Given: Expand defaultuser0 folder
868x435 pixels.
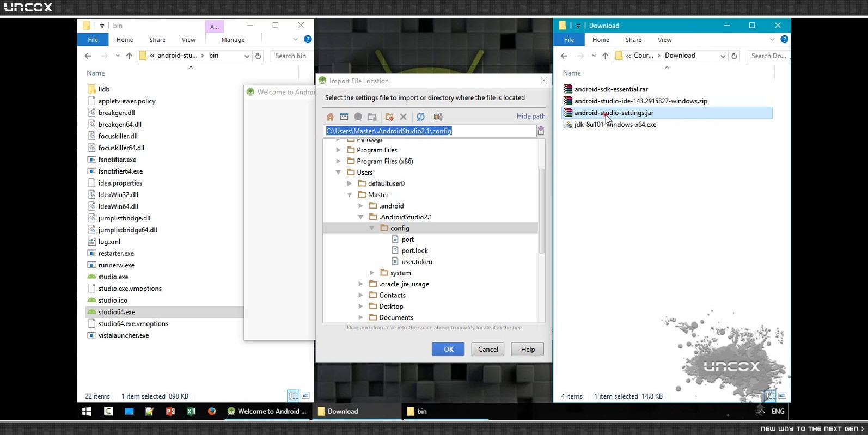Looking at the screenshot, I should click(x=350, y=183).
